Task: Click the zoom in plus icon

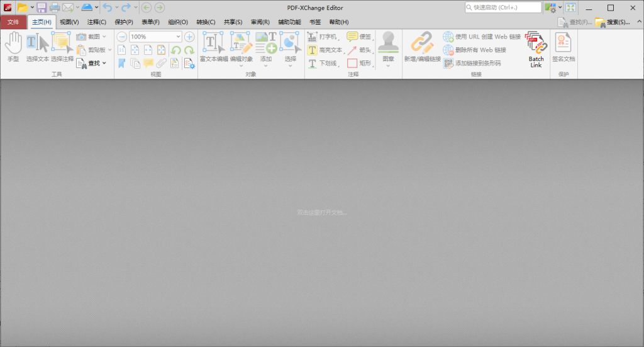Action: (x=189, y=37)
